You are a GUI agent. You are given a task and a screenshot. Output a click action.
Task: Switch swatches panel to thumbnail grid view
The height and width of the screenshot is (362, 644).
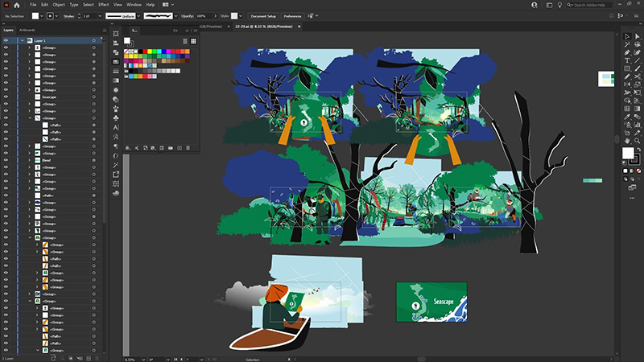pyautogui.click(x=193, y=41)
